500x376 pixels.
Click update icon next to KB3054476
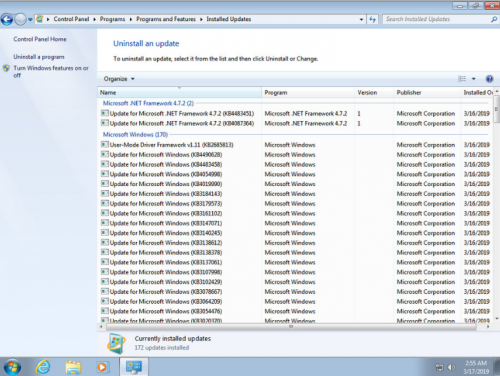click(105, 311)
